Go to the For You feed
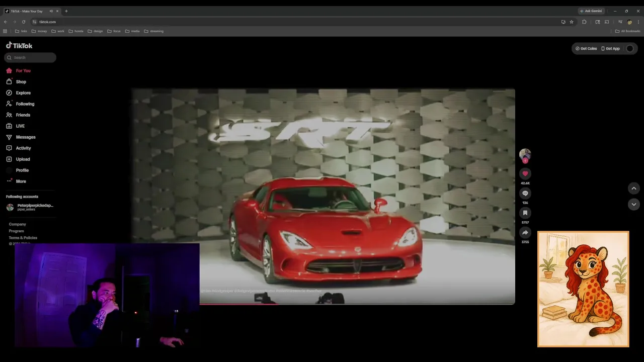The width and height of the screenshot is (644, 362). (19, 71)
